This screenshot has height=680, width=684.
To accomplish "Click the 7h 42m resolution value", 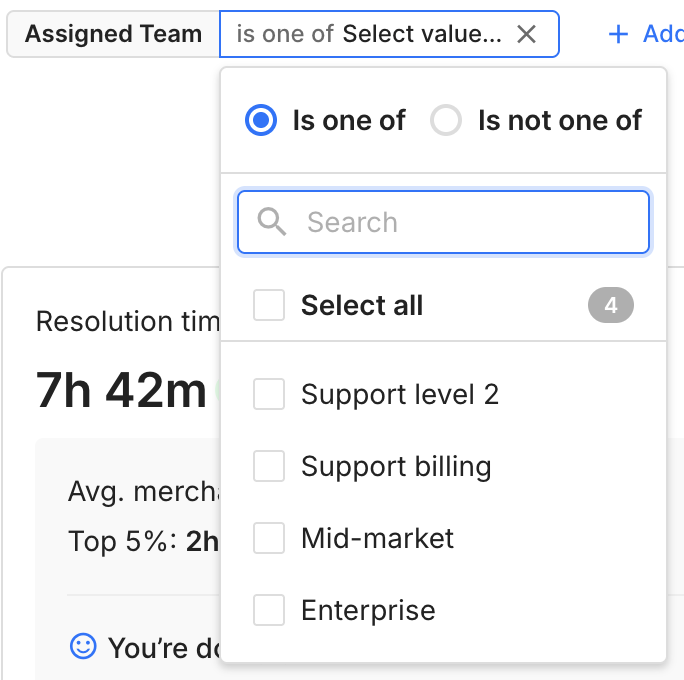I will [121, 389].
